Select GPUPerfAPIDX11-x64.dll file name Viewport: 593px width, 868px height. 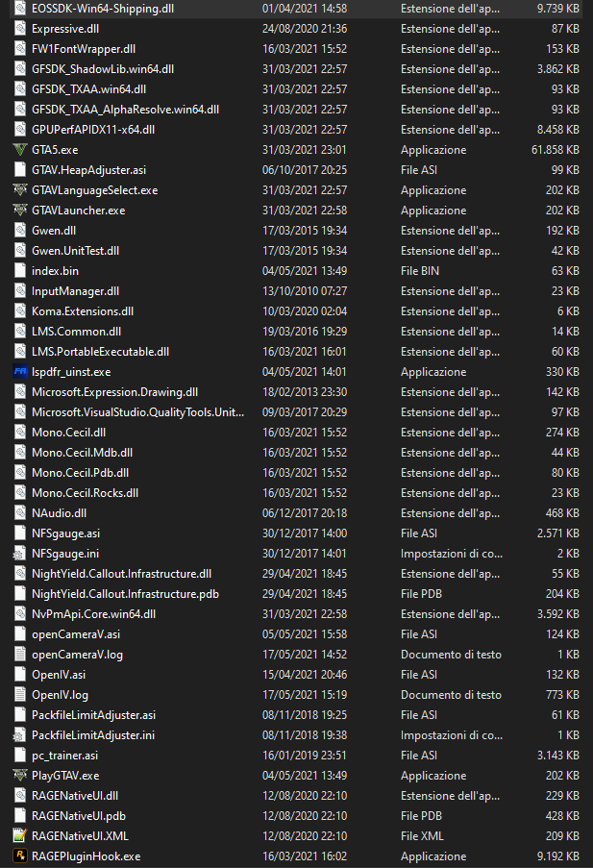click(93, 130)
